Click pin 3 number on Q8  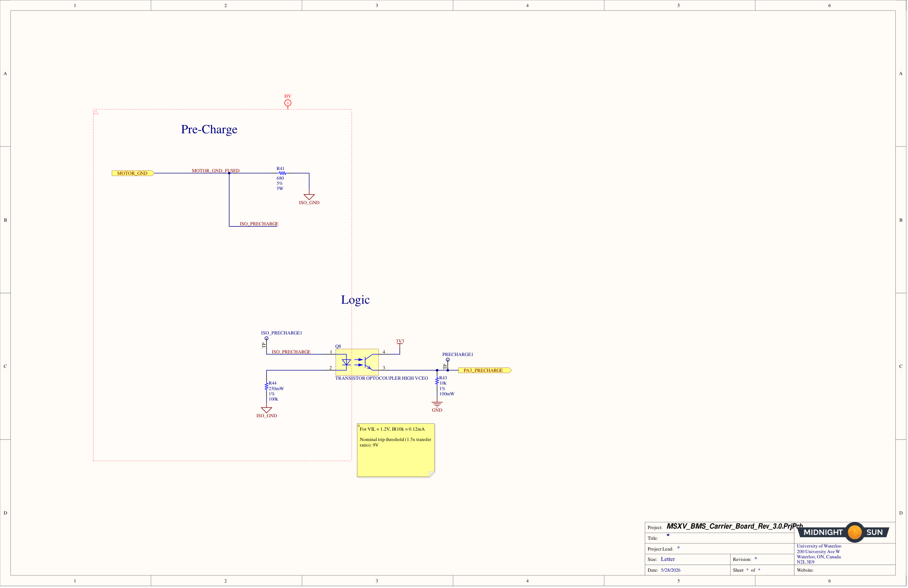click(x=384, y=368)
